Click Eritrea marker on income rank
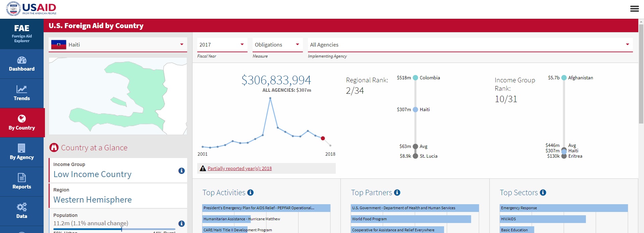This screenshot has height=233, width=644. (x=564, y=156)
